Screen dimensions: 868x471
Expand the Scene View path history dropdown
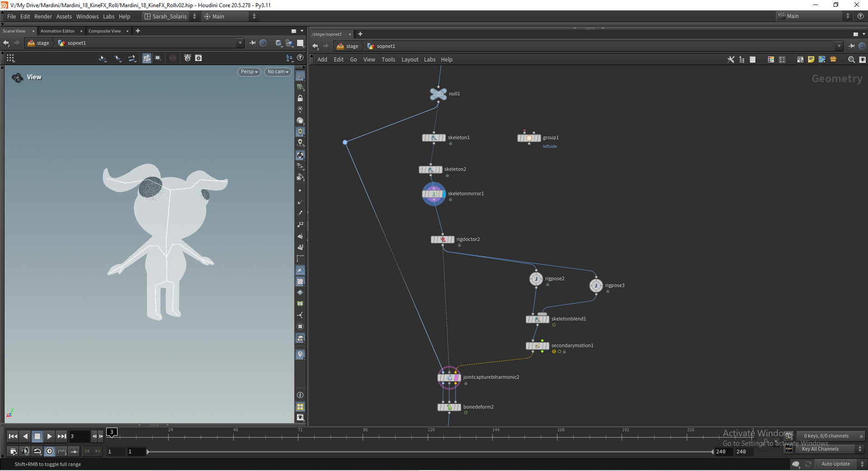(x=240, y=43)
